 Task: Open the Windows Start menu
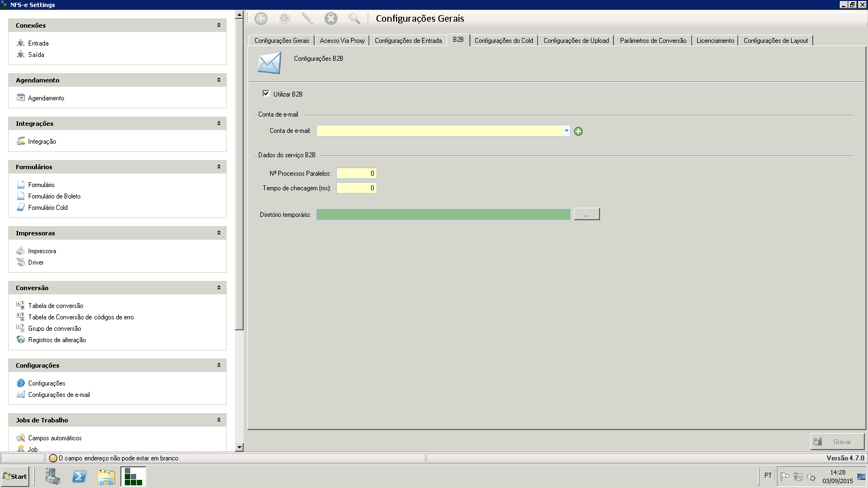(x=15, y=477)
